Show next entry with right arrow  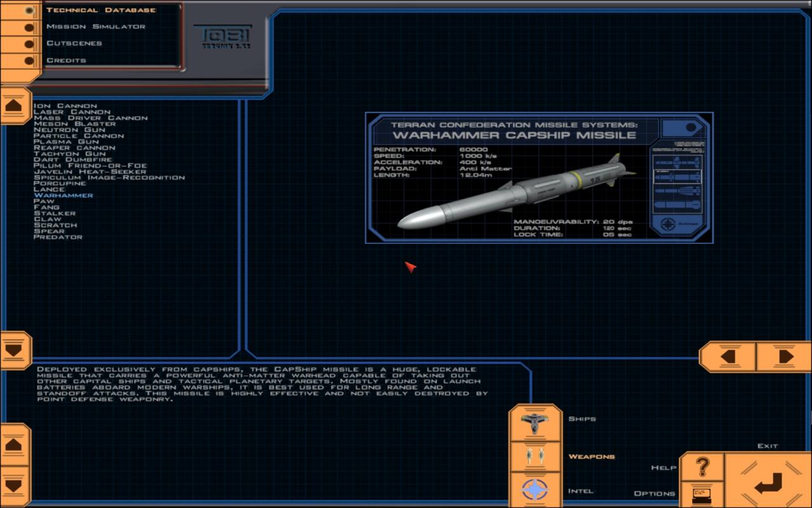click(x=784, y=357)
